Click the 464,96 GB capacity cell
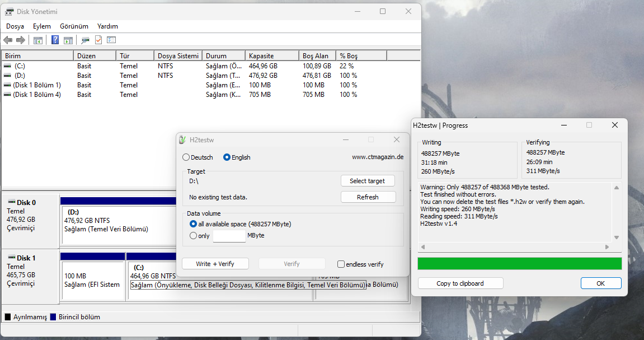 pos(263,66)
